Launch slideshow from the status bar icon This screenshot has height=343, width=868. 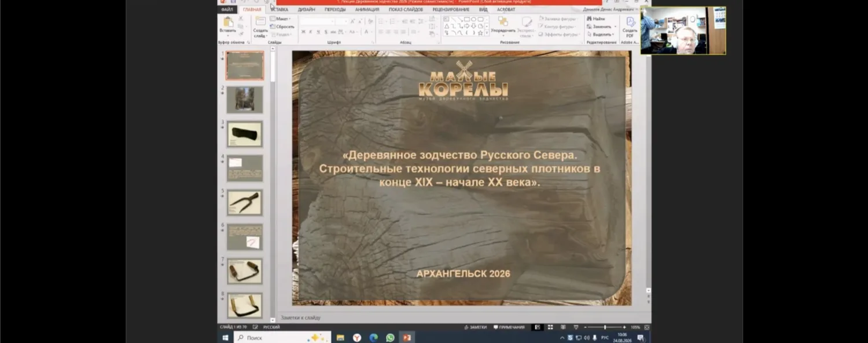point(576,327)
